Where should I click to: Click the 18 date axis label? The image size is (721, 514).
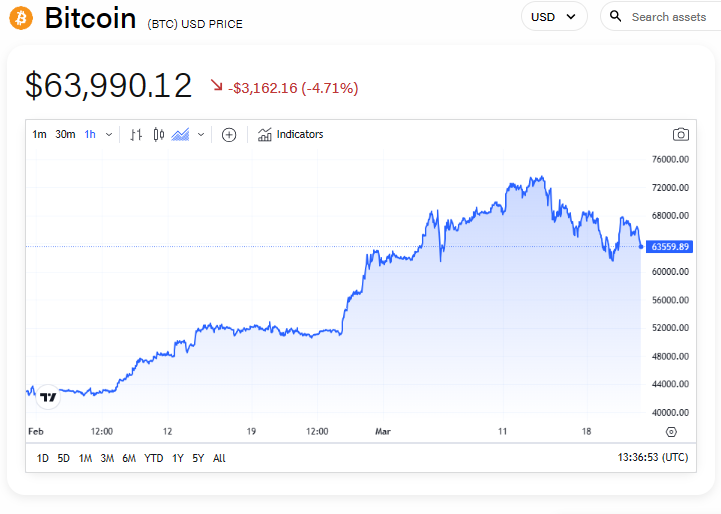[x=586, y=431]
